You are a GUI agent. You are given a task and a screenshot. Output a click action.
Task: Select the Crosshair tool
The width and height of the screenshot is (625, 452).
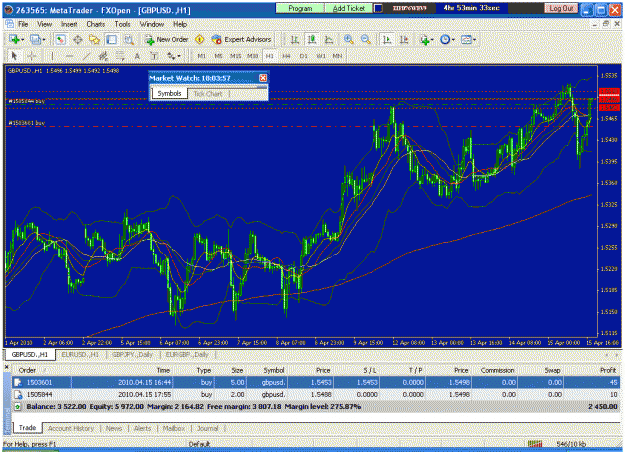pos(32,56)
